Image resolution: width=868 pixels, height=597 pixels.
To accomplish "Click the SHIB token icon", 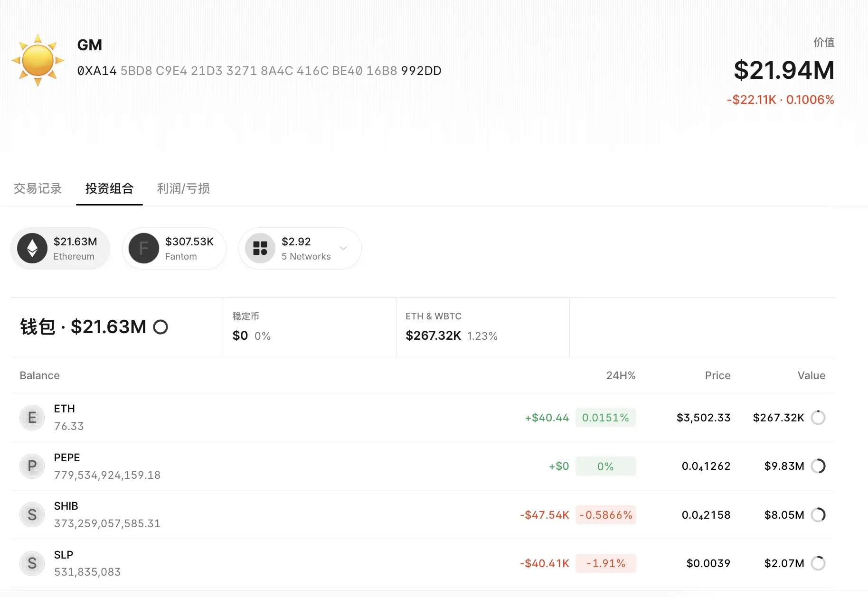I will (x=32, y=515).
